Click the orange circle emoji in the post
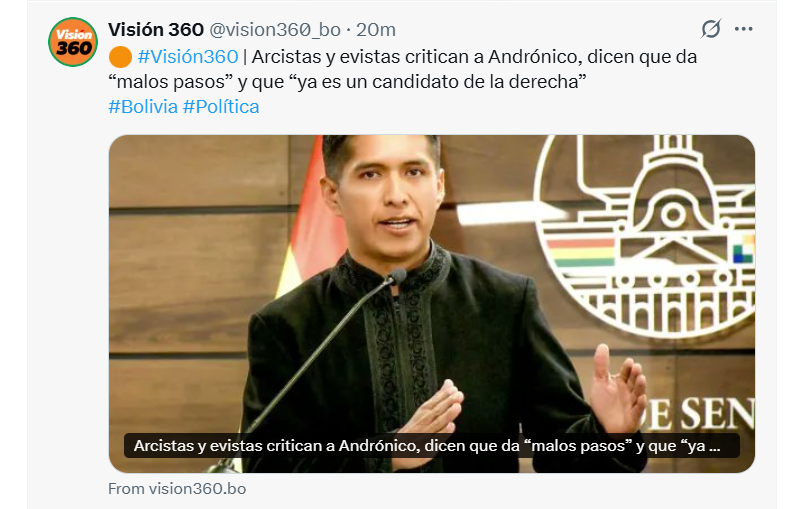The image size is (786, 509). click(x=120, y=57)
